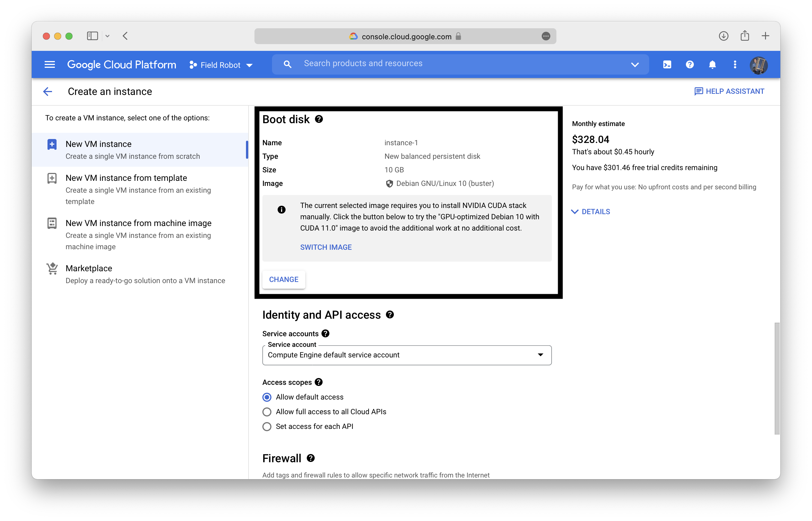Screen dimensions: 812x521
Task: Open the Service account dropdown
Action: (407, 355)
